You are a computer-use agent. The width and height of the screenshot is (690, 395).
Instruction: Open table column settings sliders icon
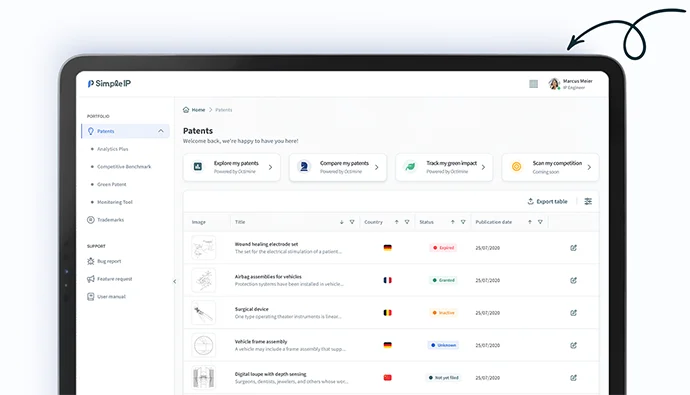[x=588, y=201]
